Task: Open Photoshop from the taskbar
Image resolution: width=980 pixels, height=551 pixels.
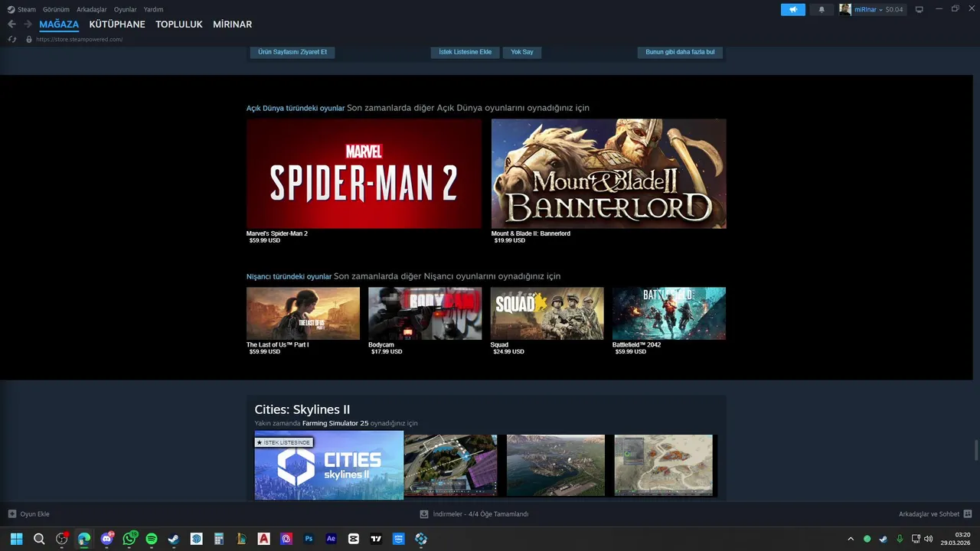Action: (309, 539)
